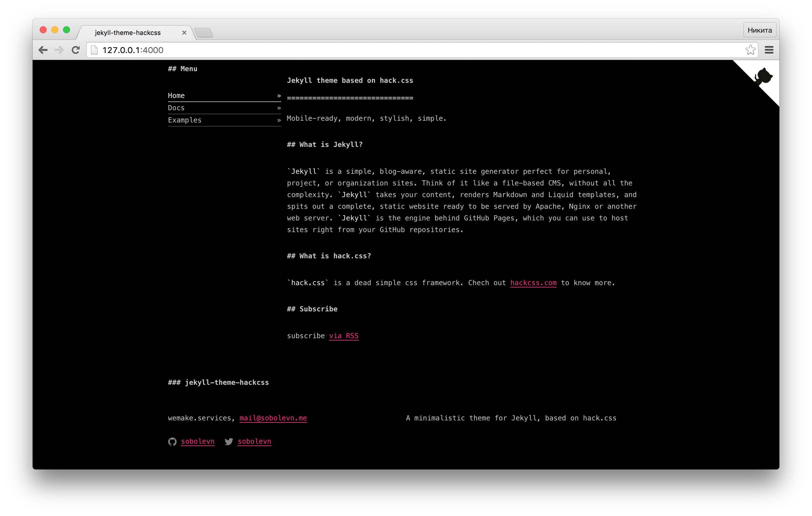Image resolution: width=812 pixels, height=516 pixels.
Task: Click the Twitter bird icon in the footer
Action: [229, 442]
